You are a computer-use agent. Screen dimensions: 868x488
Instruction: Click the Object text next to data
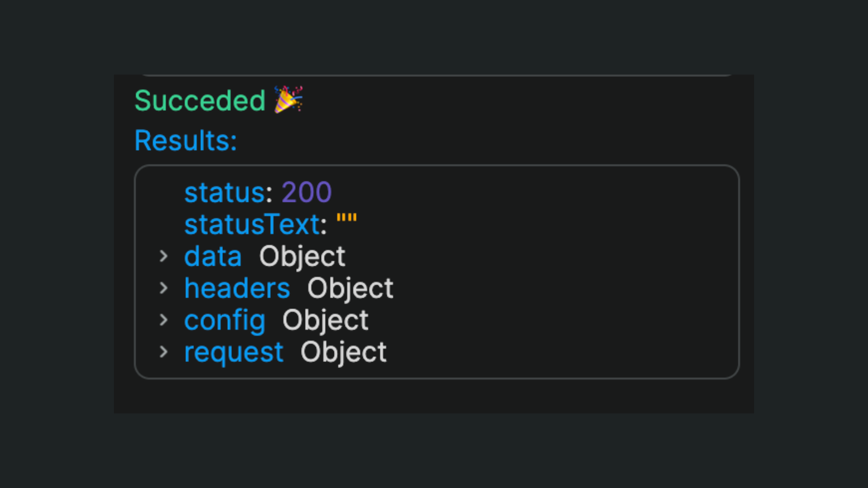[x=302, y=256]
